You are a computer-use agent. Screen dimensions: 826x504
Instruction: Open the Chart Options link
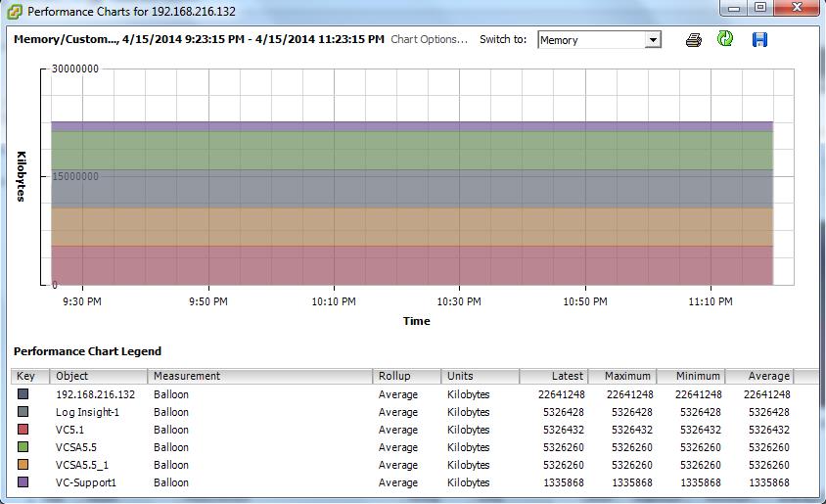click(x=429, y=39)
